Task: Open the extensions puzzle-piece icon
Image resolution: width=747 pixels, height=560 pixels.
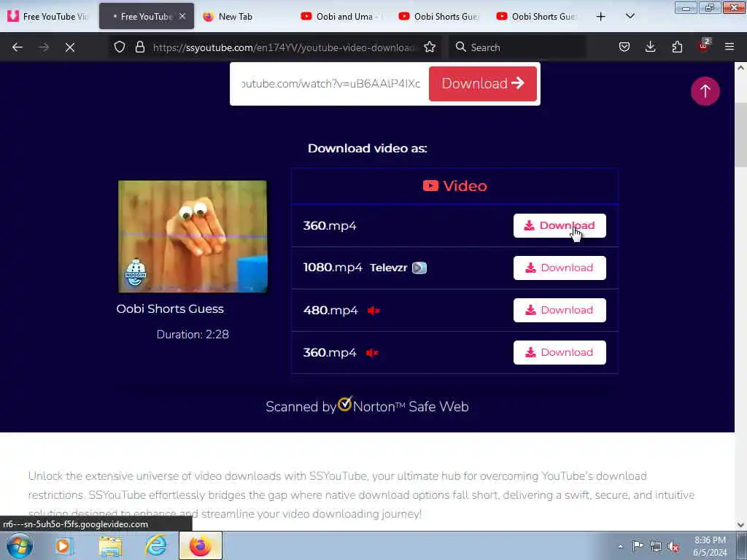Action: [x=677, y=47]
